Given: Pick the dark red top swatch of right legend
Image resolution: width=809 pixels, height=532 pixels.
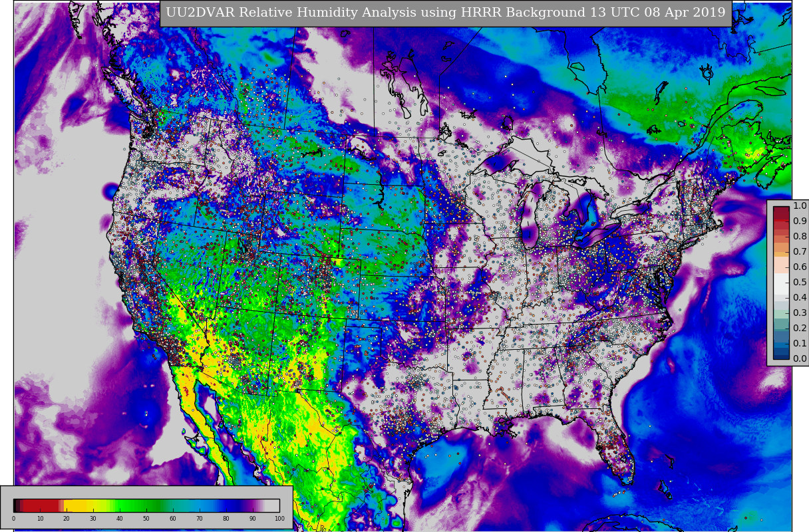Looking at the screenshot, I should 781,213.
